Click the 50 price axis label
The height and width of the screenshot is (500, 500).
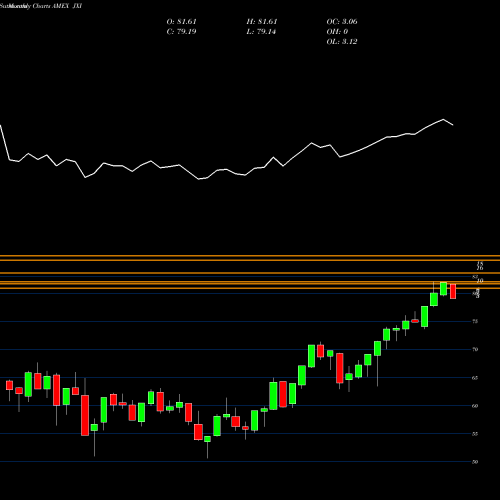(x=475, y=462)
